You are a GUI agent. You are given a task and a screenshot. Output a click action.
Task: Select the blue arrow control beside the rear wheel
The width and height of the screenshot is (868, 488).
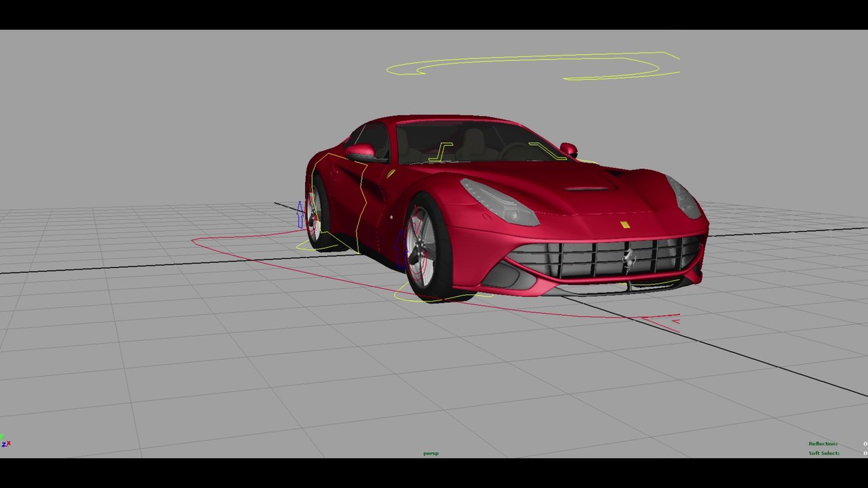point(300,215)
